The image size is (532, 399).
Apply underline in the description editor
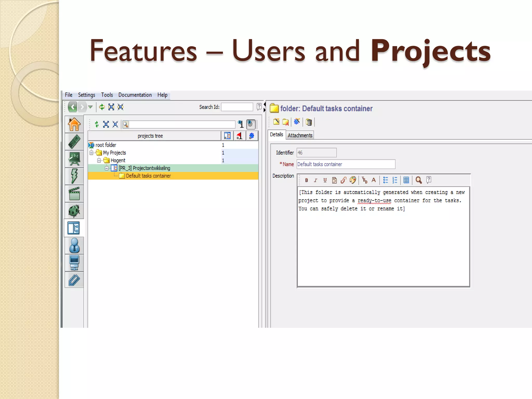pos(325,180)
